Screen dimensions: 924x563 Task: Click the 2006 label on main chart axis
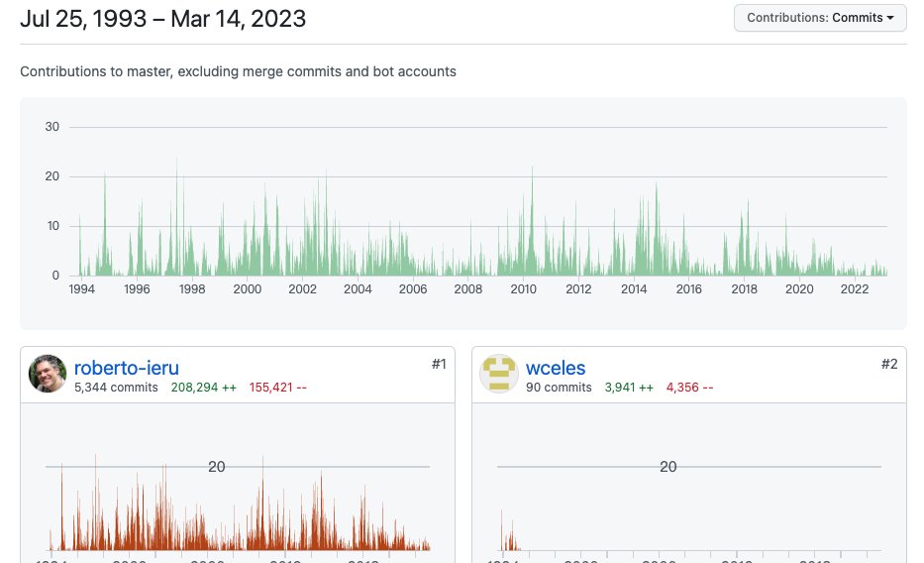tap(413, 288)
